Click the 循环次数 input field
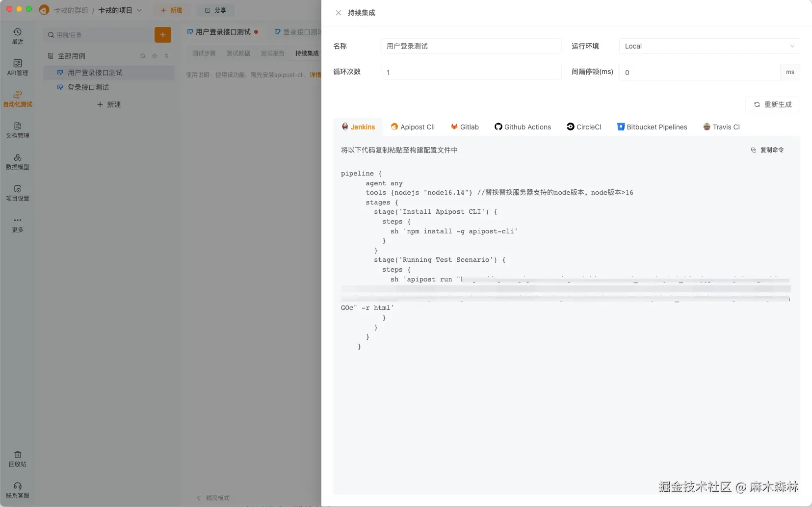812x507 pixels. (x=471, y=72)
